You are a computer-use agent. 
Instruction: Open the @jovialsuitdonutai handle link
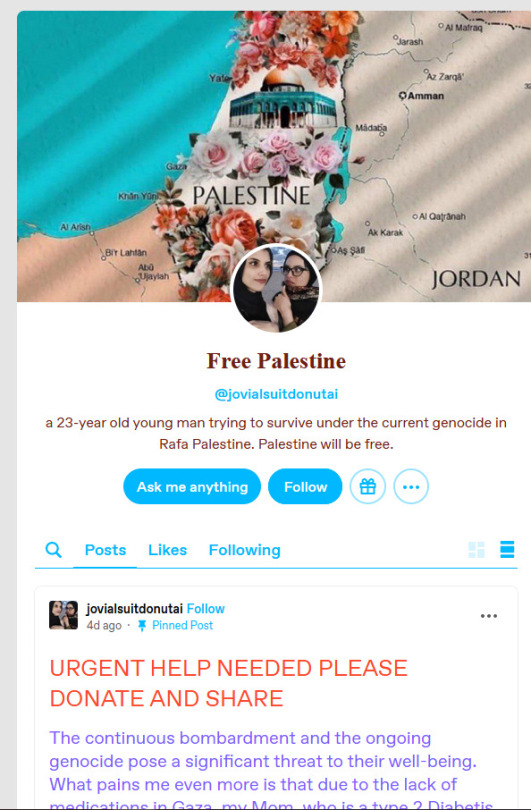[276, 394]
